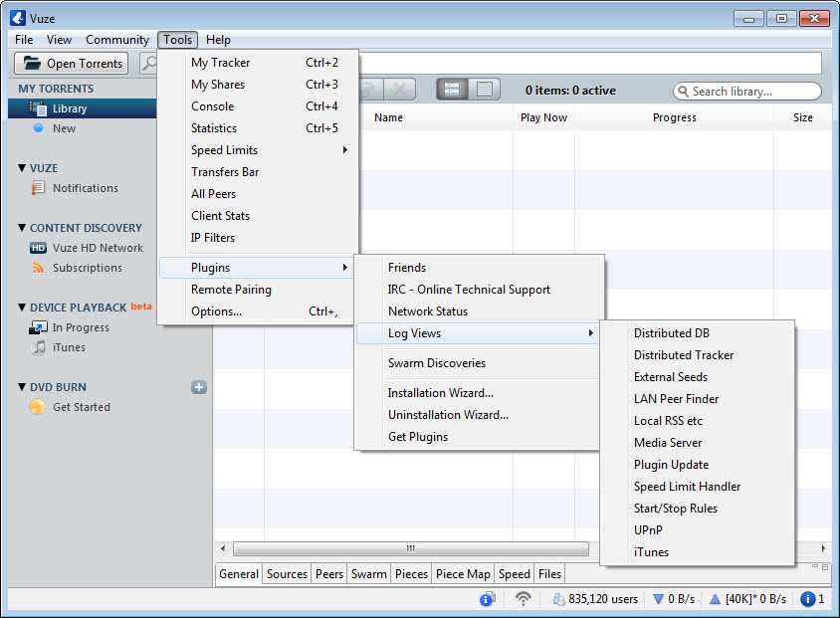This screenshot has height=618, width=840.
Task: Click the users count people icon
Action: (x=558, y=599)
